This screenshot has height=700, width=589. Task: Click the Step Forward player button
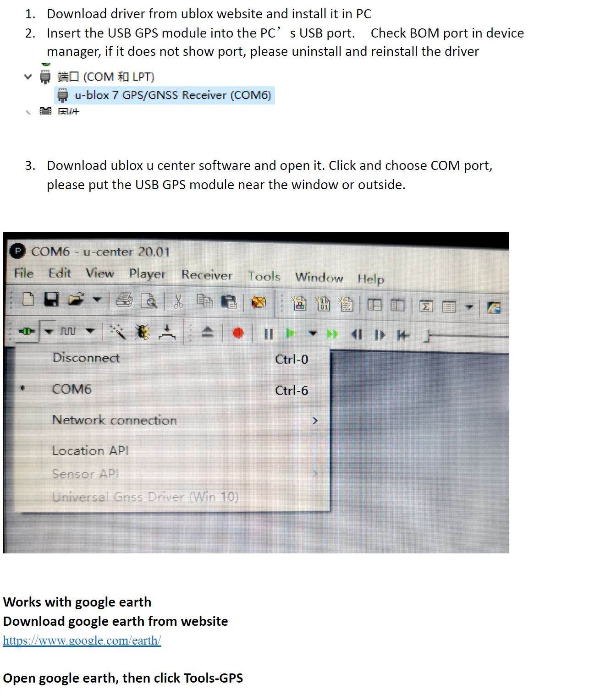click(x=380, y=335)
